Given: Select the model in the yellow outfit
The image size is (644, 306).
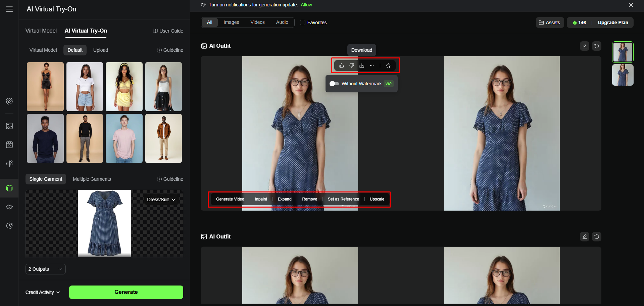Looking at the screenshot, I should (x=124, y=87).
